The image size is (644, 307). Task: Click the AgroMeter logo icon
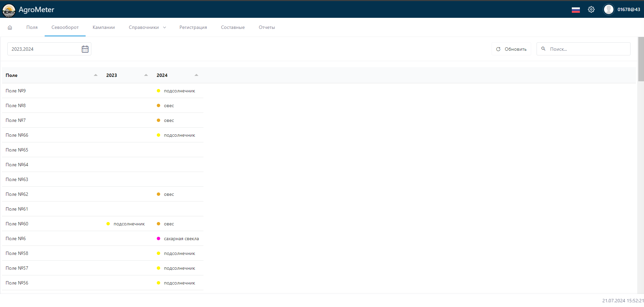tap(9, 10)
